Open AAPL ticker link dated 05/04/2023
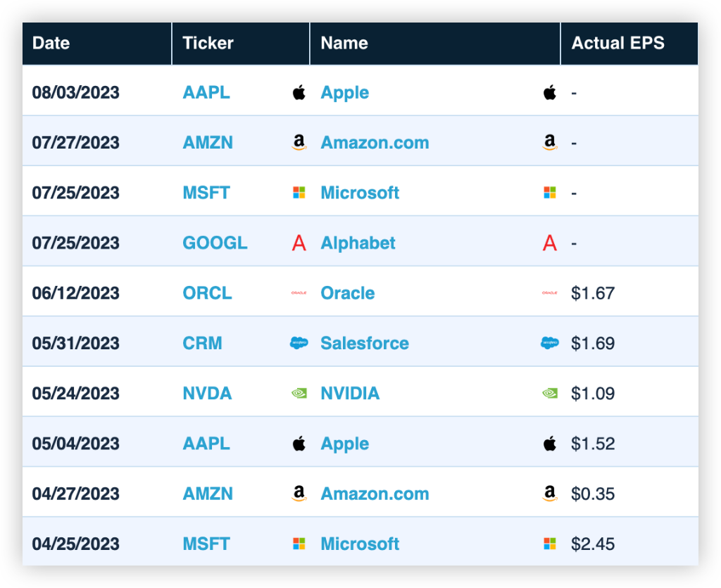The height and width of the screenshot is (588, 721). coord(206,444)
